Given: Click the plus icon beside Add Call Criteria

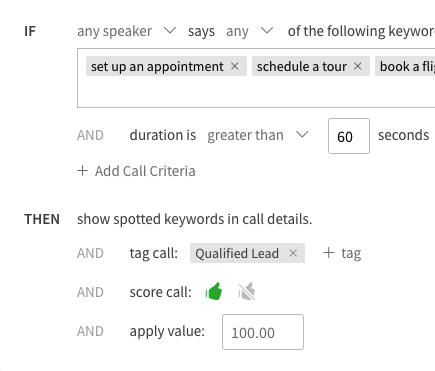Looking at the screenshot, I should 82,171.
